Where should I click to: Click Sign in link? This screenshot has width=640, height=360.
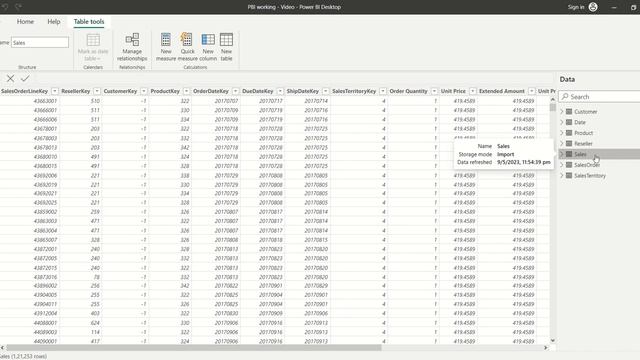(x=576, y=7)
